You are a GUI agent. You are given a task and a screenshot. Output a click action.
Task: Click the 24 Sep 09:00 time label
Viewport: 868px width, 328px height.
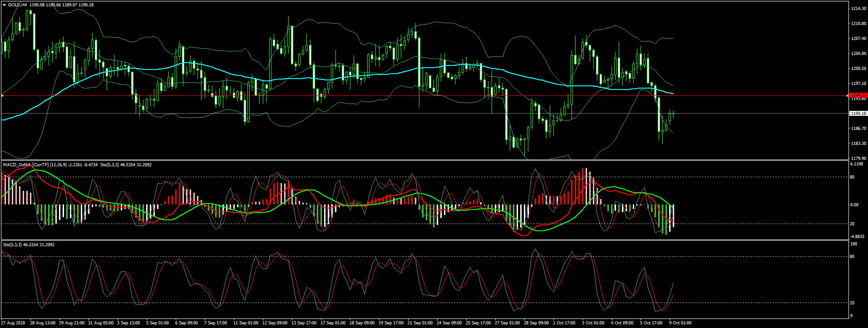coord(449,323)
